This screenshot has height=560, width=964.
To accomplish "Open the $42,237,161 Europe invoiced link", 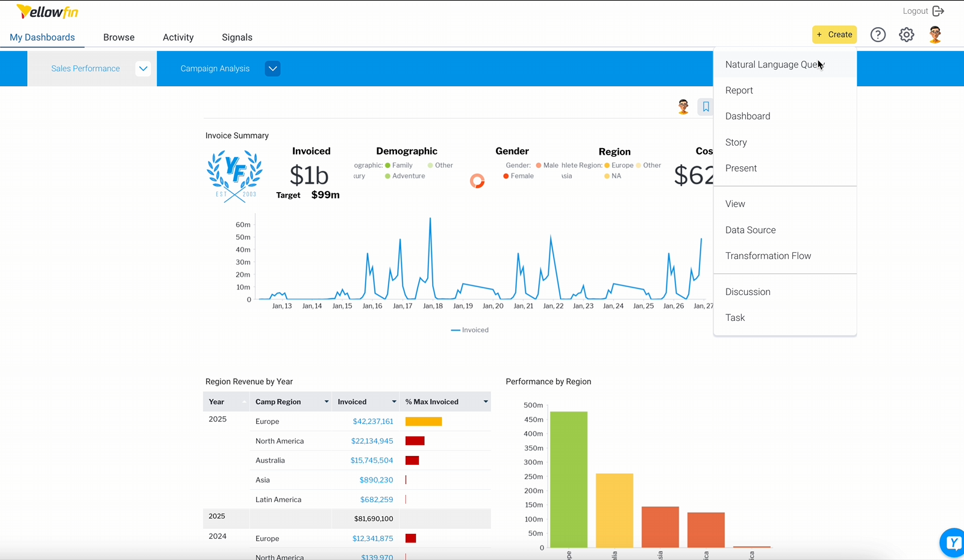I will (x=372, y=422).
